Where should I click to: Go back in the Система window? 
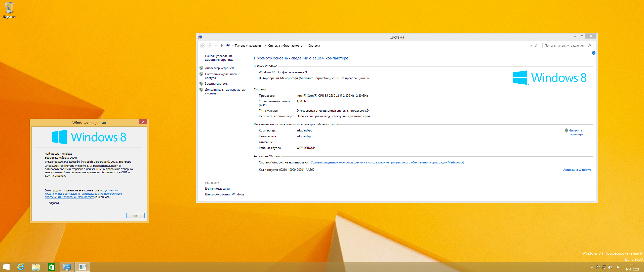(203, 46)
